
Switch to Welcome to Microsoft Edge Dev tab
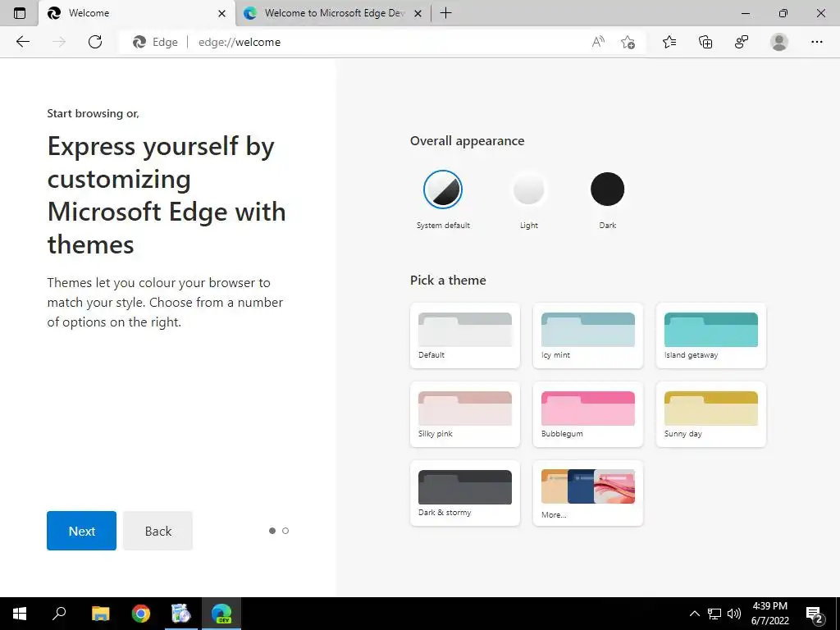(x=333, y=13)
